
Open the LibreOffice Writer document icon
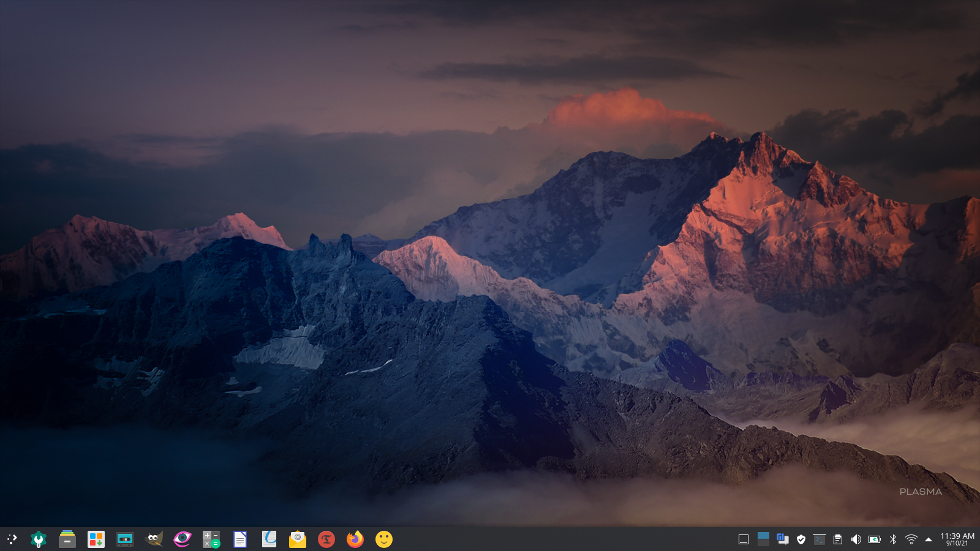coord(240,539)
